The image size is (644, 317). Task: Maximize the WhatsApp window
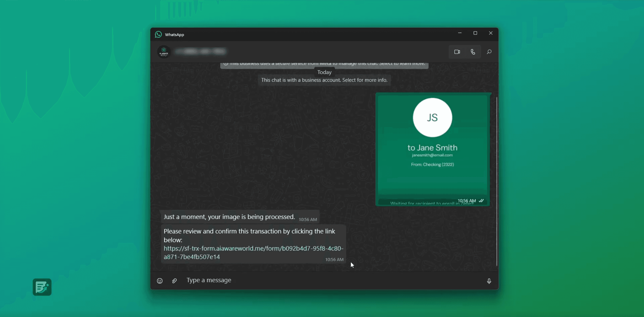475,33
